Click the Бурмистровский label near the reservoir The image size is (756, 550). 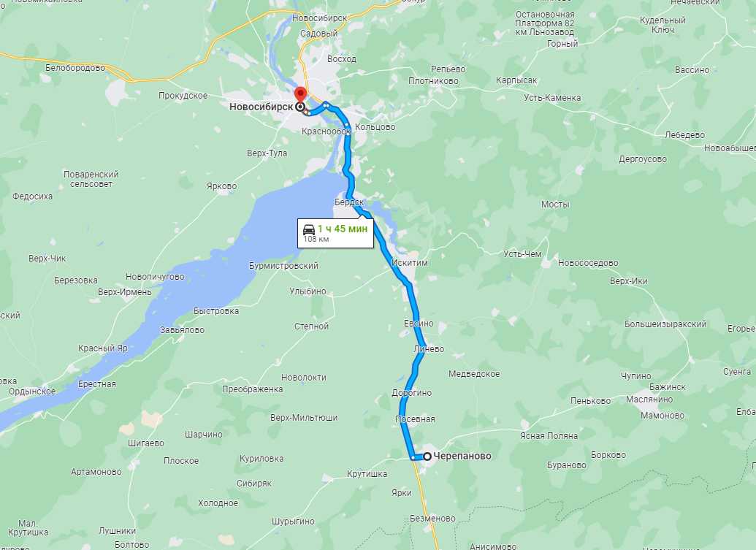point(283,266)
